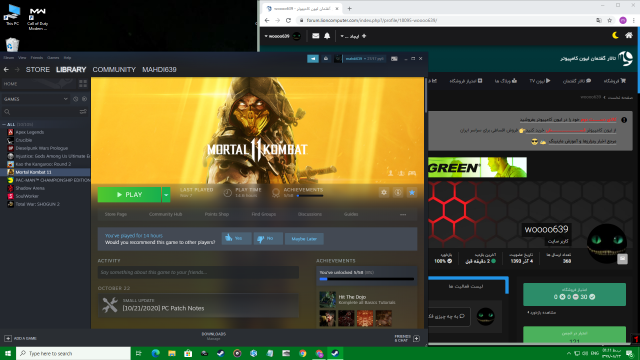Open Steam announcements megaphone button
The image size is (640, 360).
(x=313, y=59)
